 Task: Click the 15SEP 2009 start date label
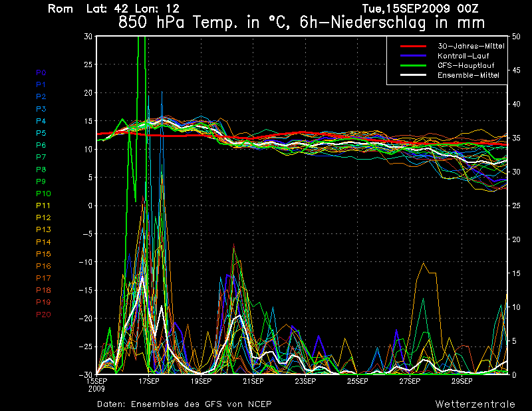coord(97,384)
